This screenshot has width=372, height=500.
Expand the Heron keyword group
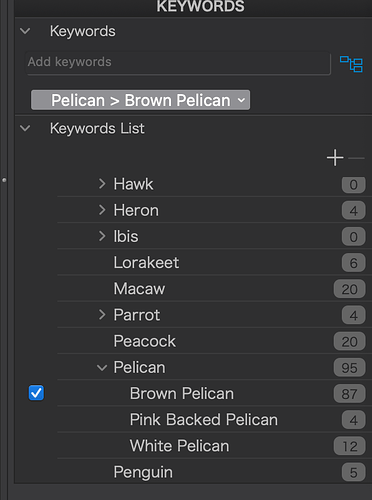102,210
